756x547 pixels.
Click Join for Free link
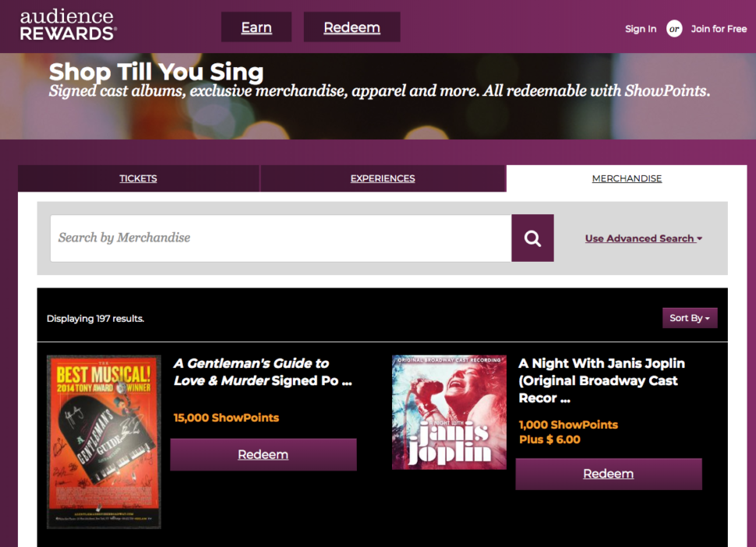[x=719, y=29]
